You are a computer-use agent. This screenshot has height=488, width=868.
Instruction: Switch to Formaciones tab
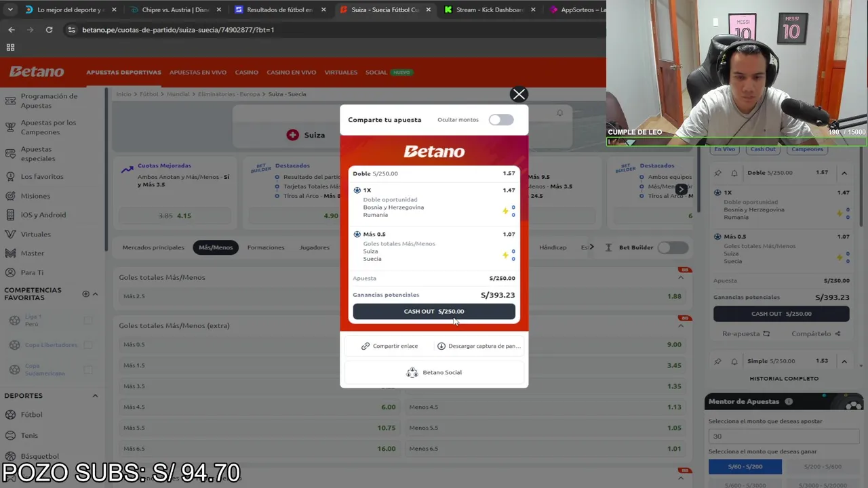point(266,247)
